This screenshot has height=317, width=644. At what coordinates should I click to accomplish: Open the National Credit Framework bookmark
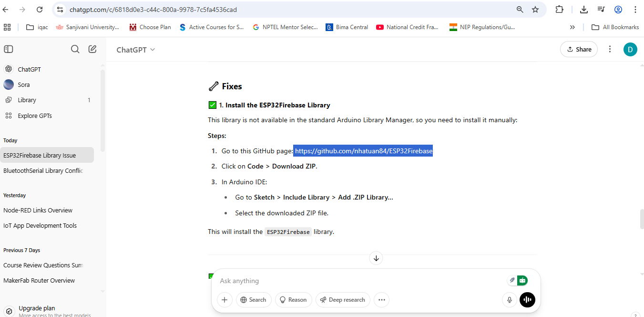408,27
